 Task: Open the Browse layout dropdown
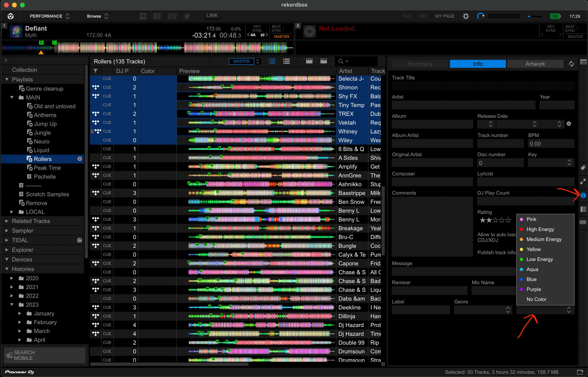(98, 16)
